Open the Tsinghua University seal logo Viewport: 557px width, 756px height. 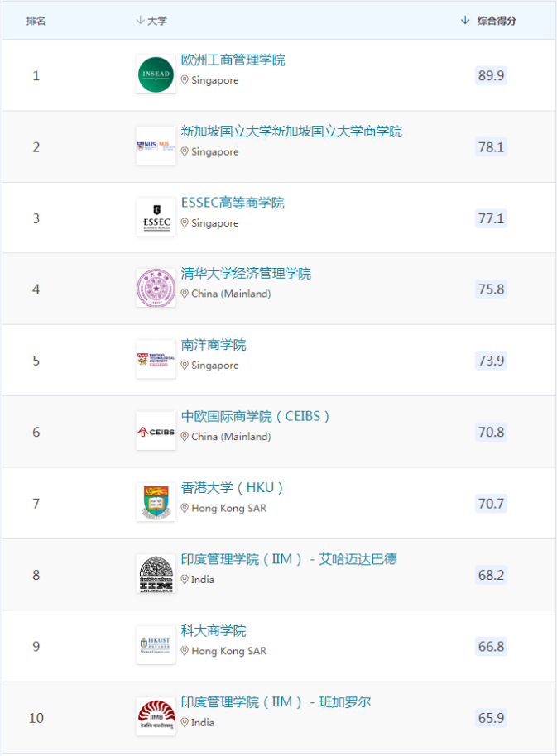tap(156, 289)
